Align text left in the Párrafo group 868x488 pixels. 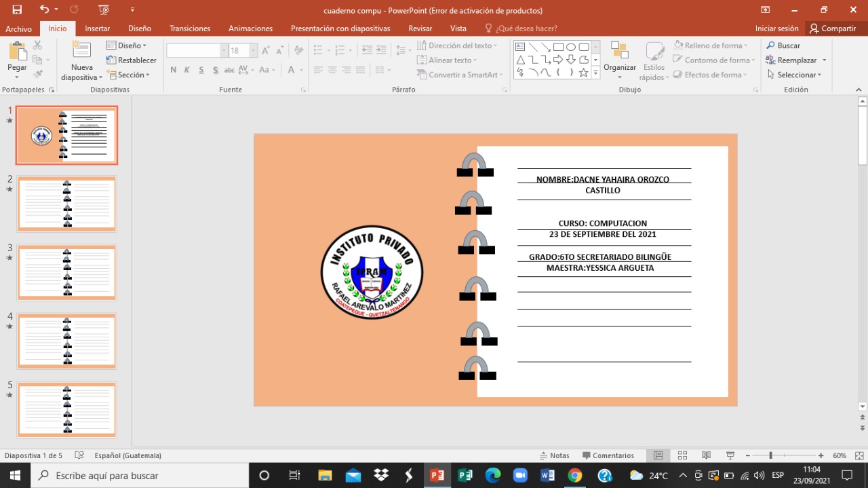click(318, 70)
